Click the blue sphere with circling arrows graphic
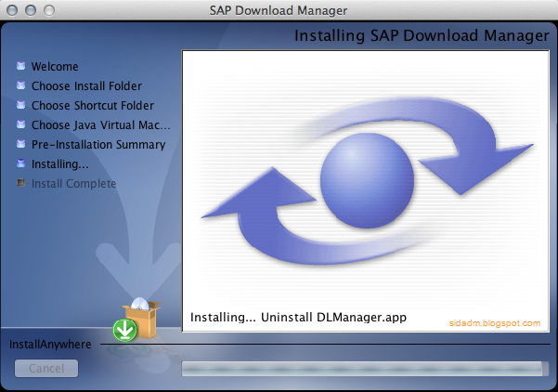Image resolution: width=558 pixels, height=392 pixels. coord(368,181)
